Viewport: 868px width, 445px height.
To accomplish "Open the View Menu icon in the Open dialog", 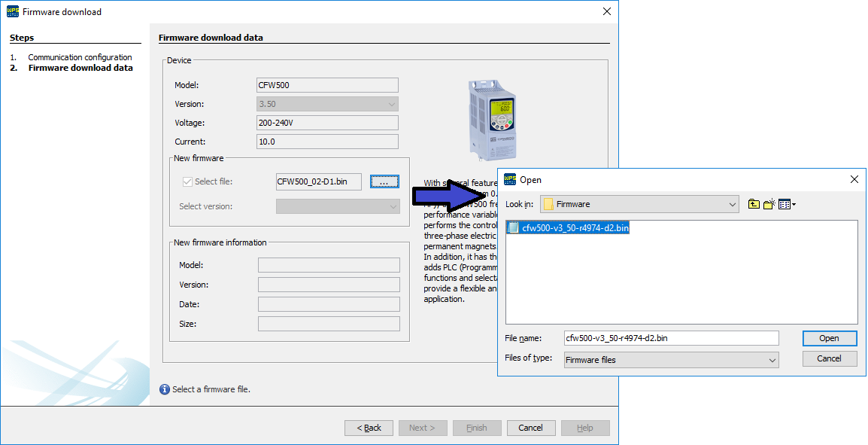I will pos(784,203).
